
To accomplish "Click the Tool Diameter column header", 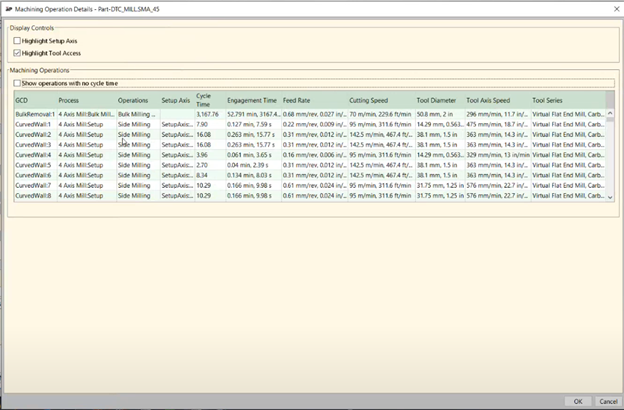I will [x=435, y=100].
